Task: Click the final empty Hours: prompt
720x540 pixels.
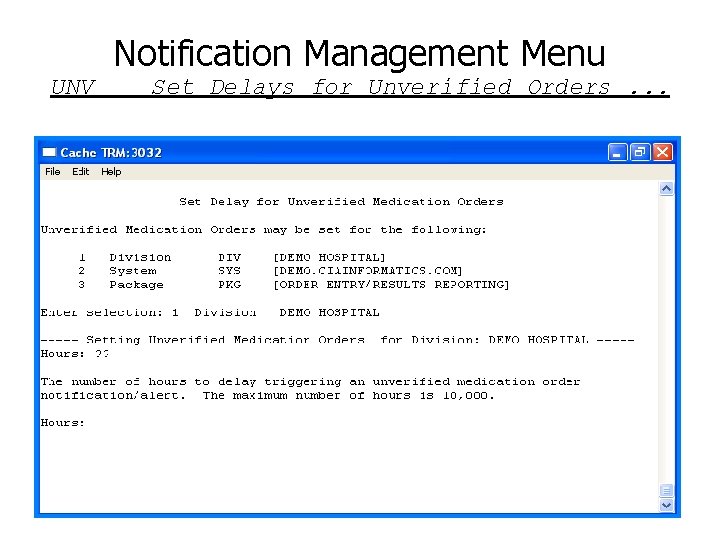Action: (63, 423)
